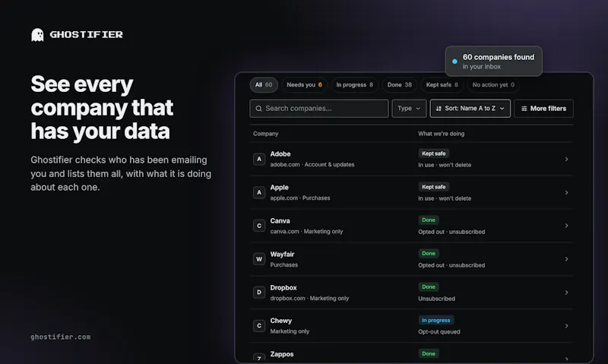Click Chewy's In progress status badge
Image resolution: width=608 pixels, height=364 pixels.
pyautogui.click(x=435, y=320)
